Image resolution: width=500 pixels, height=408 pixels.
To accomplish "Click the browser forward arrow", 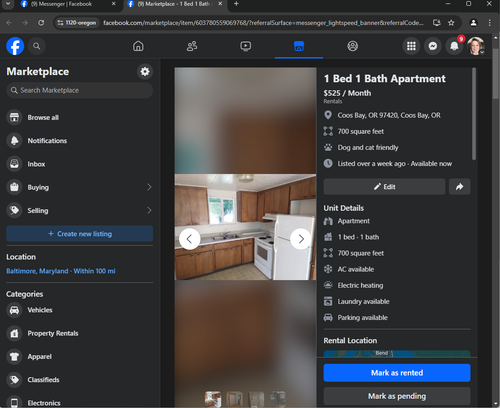I will tap(25, 23).
